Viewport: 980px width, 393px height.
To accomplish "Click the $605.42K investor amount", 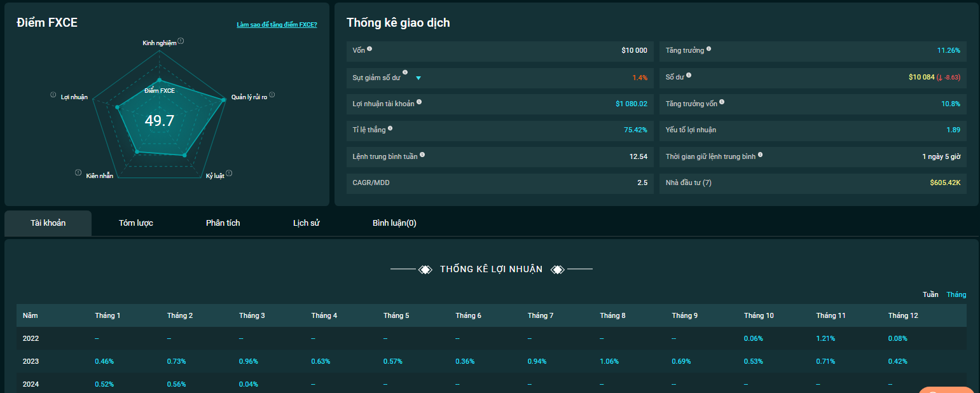I will pos(945,183).
